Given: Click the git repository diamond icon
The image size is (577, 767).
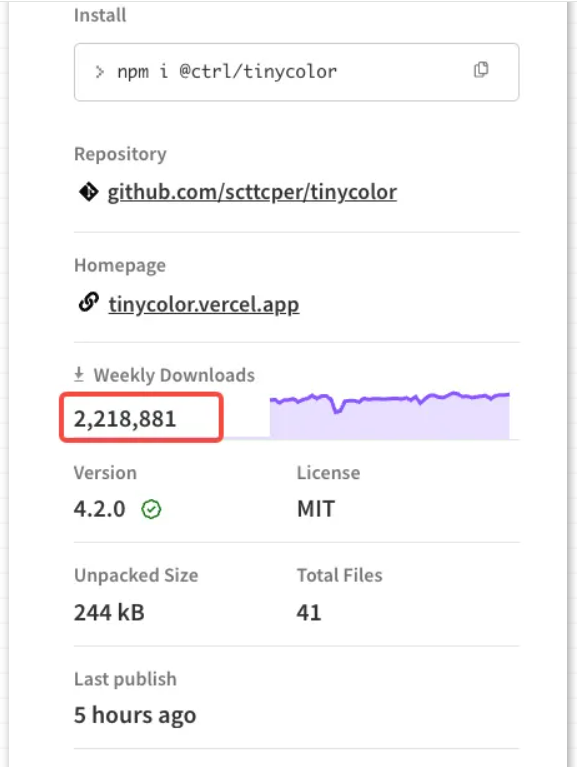Looking at the screenshot, I should tap(89, 192).
